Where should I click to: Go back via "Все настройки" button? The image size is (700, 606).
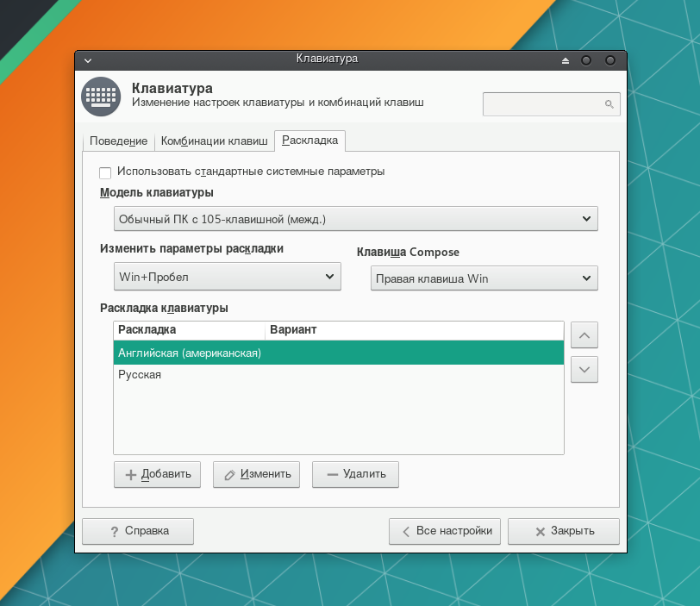[x=445, y=531]
